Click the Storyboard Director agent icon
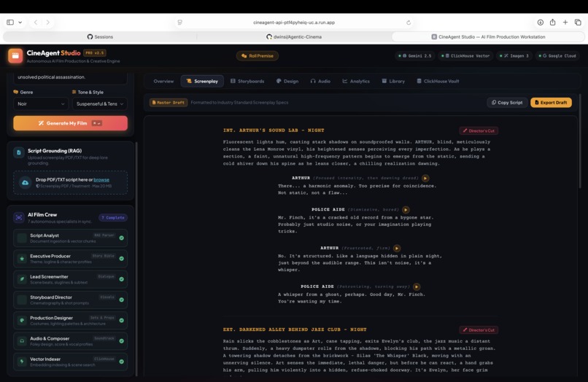Viewport: 588px width, 382px height. pos(22,300)
